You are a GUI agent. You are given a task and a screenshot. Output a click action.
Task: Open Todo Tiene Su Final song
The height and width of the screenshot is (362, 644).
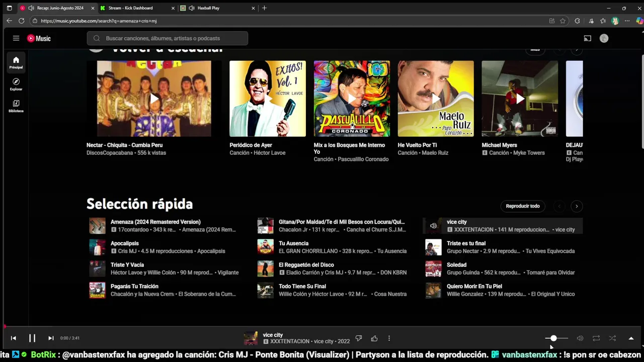302,287
